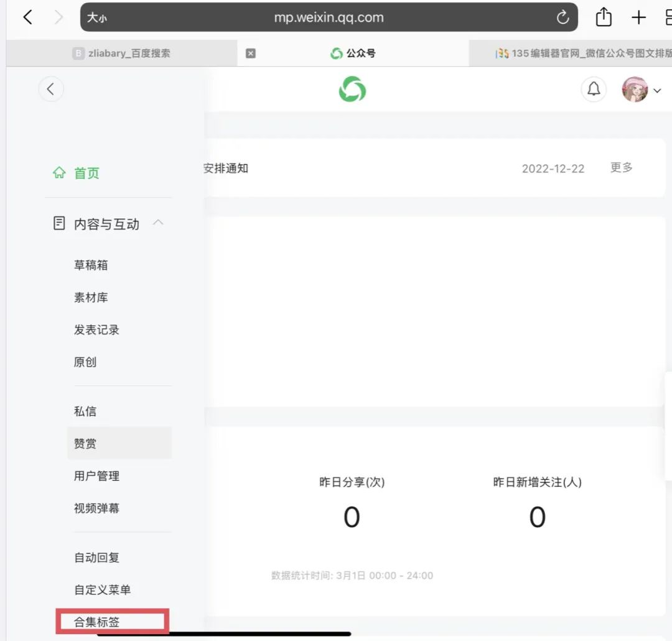Switch to the zliabary_百度搜索 tab
Viewport: 672px width, 641px height.
pos(122,53)
